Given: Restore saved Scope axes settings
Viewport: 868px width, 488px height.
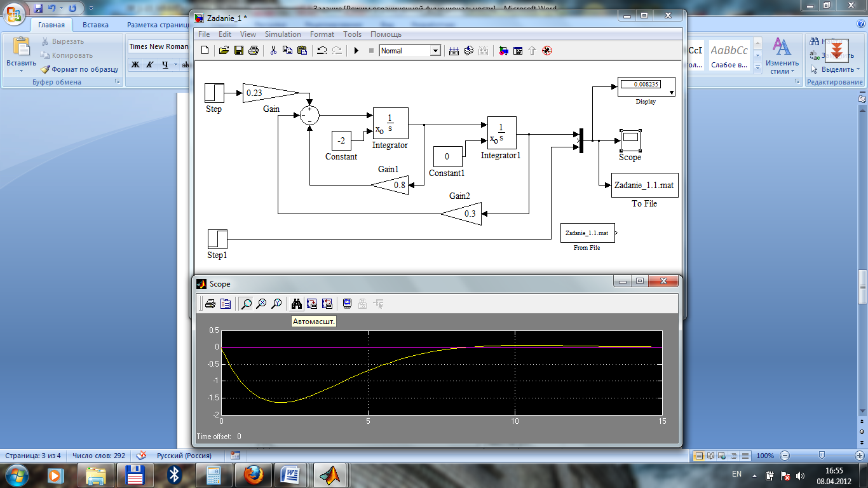Looking at the screenshot, I should click(x=327, y=304).
